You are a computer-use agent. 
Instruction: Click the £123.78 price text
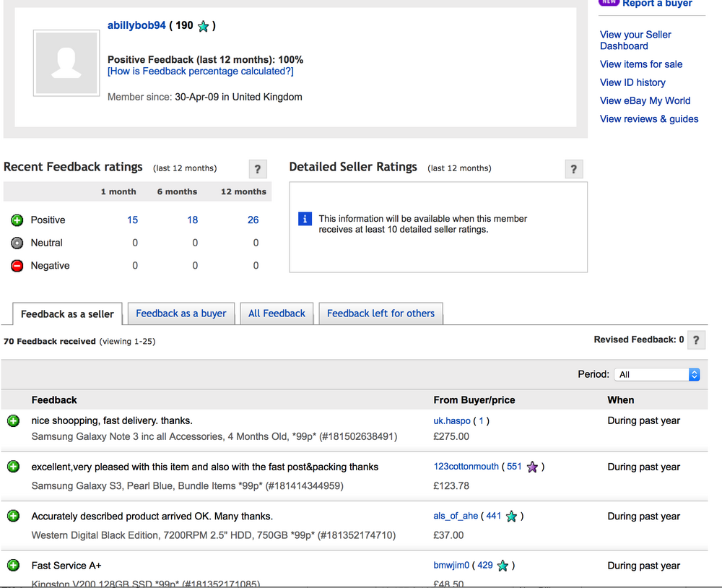451,485
